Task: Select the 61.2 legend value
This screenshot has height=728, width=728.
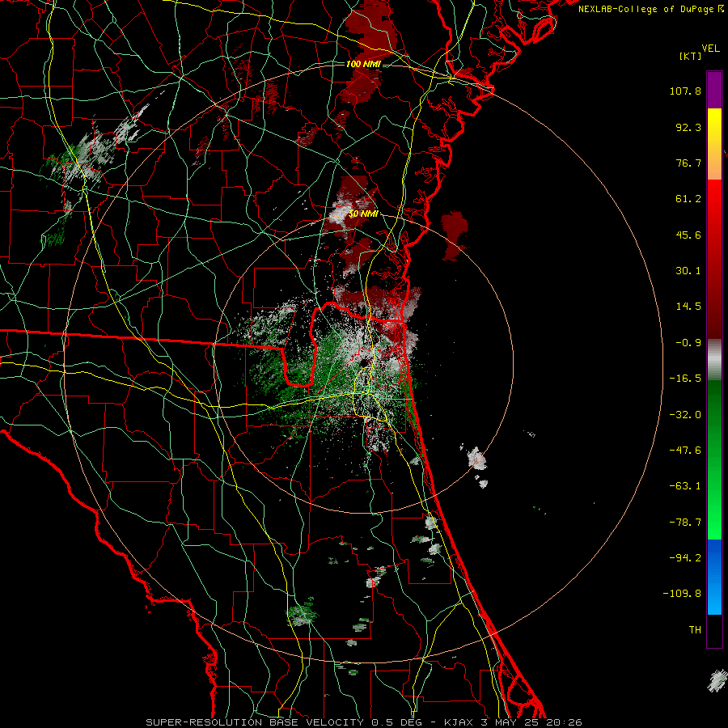Action: [688, 199]
